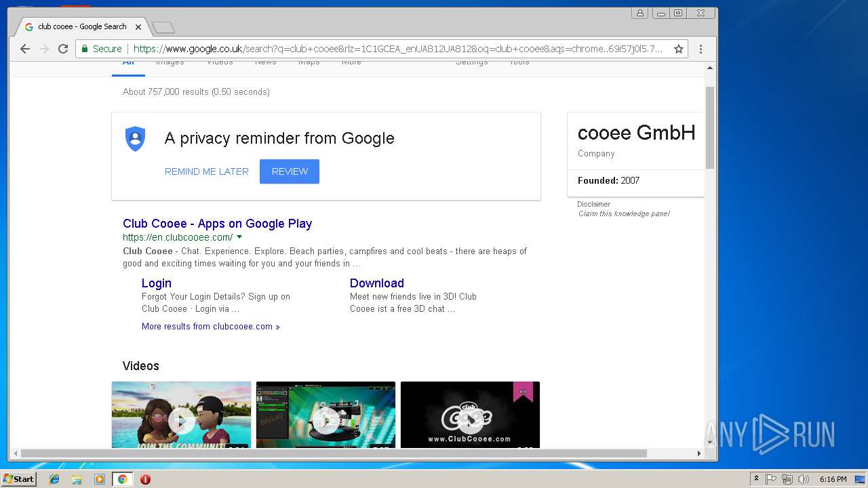Click the Review privacy button
868x488 pixels.
290,171
